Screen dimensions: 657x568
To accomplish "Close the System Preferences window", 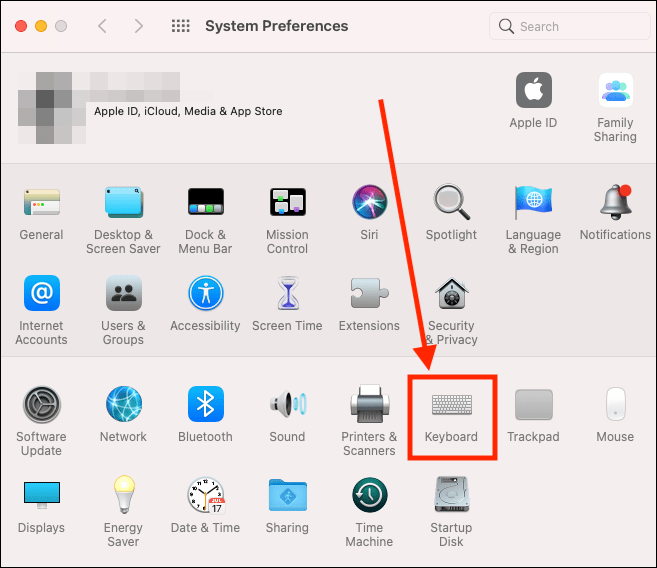I will [x=21, y=26].
